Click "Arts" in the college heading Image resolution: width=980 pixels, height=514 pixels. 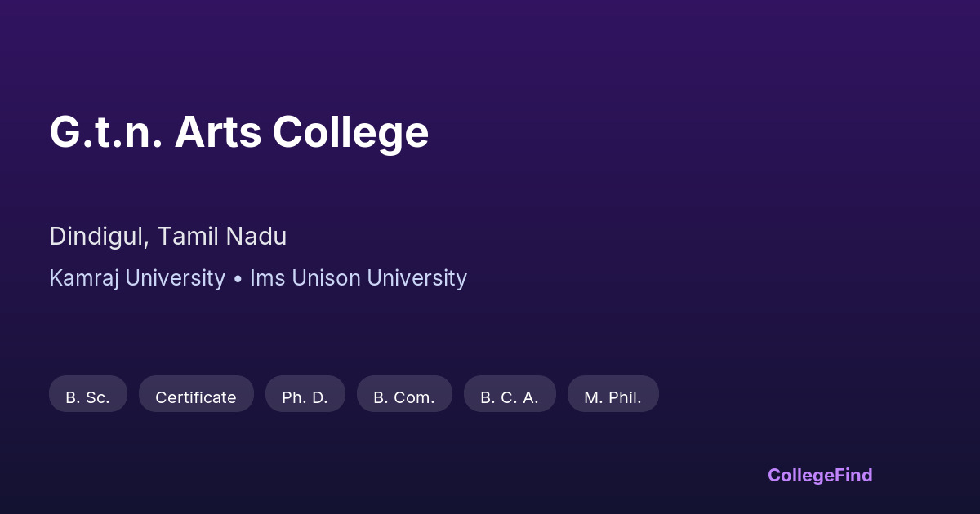click(217, 132)
